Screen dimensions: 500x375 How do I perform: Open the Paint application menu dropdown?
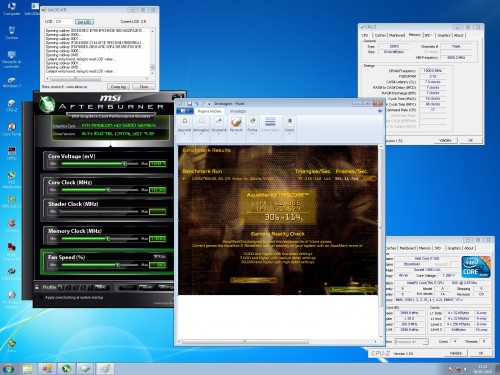coord(184,111)
